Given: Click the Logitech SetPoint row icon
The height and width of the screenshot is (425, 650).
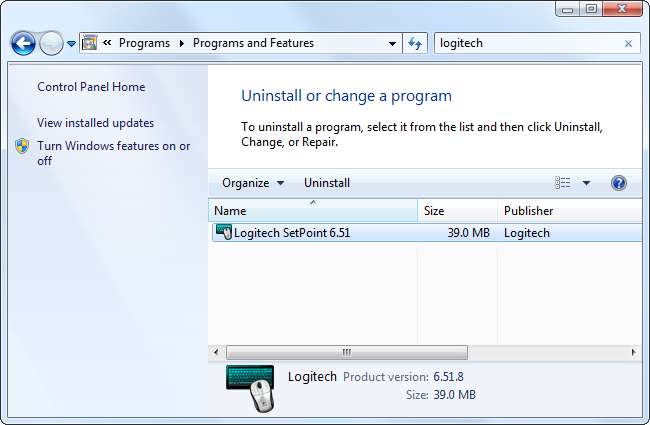Looking at the screenshot, I should click(x=224, y=232).
